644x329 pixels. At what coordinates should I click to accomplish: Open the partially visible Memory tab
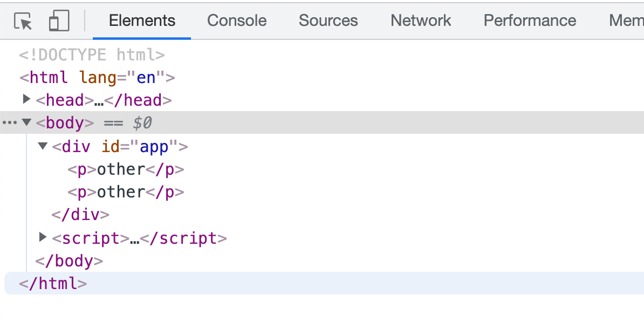[626, 20]
